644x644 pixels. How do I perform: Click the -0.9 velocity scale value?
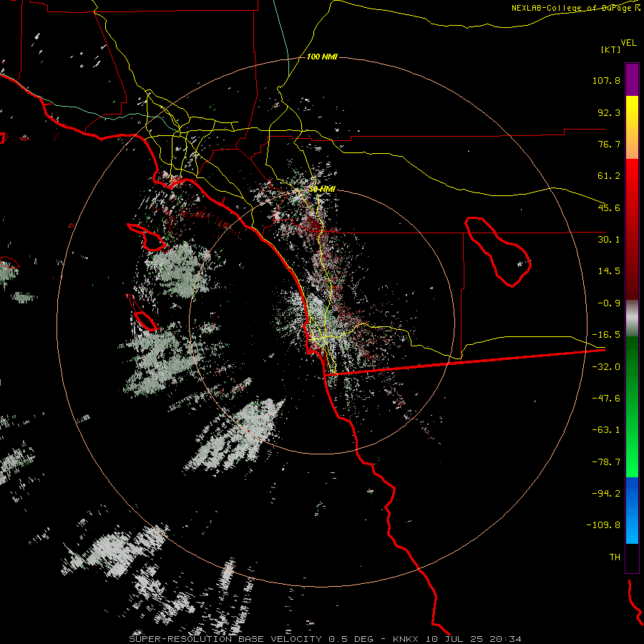click(x=609, y=303)
